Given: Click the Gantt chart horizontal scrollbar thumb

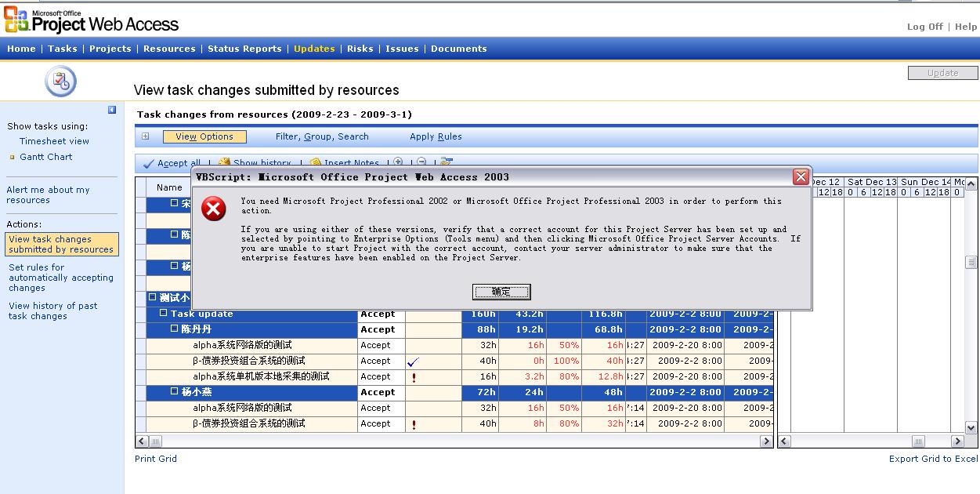Looking at the screenshot, I should tap(918, 441).
